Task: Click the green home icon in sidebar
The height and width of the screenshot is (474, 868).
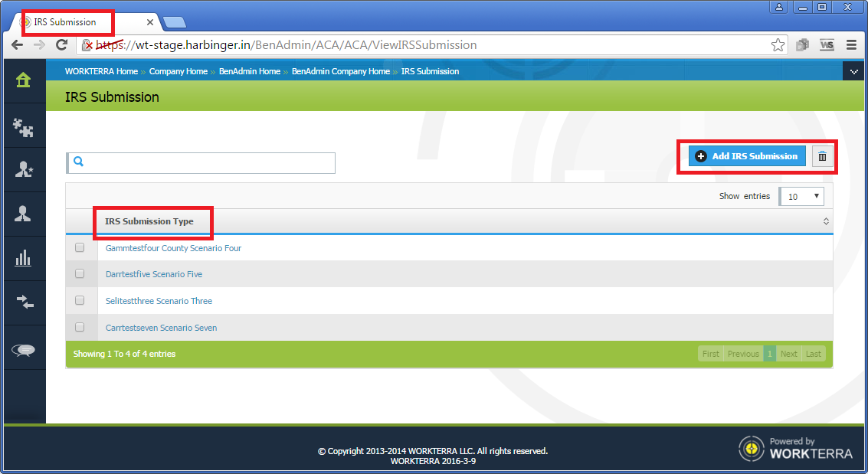Action: click(x=23, y=80)
